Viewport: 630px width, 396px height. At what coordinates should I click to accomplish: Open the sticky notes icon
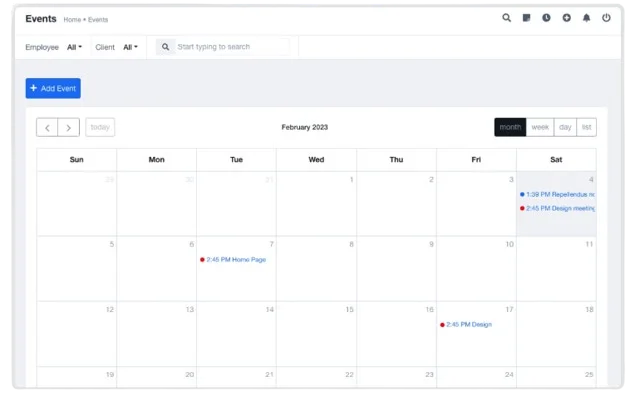click(526, 18)
